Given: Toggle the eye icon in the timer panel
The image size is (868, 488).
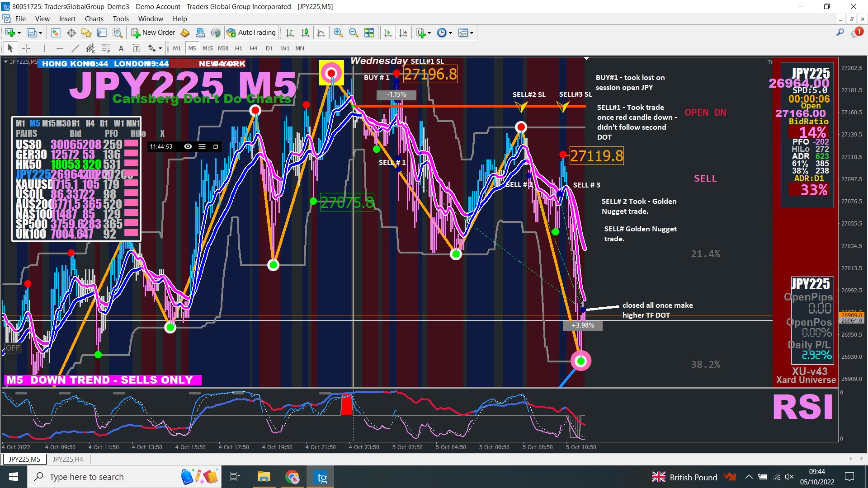Looking at the screenshot, I should pyautogui.click(x=188, y=146).
